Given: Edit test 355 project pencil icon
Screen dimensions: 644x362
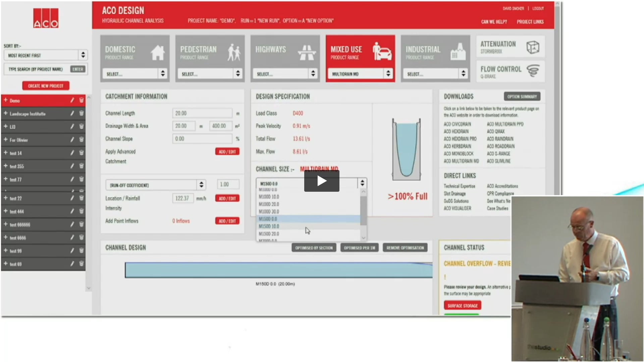Looking at the screenshot, I should point(72,166).
